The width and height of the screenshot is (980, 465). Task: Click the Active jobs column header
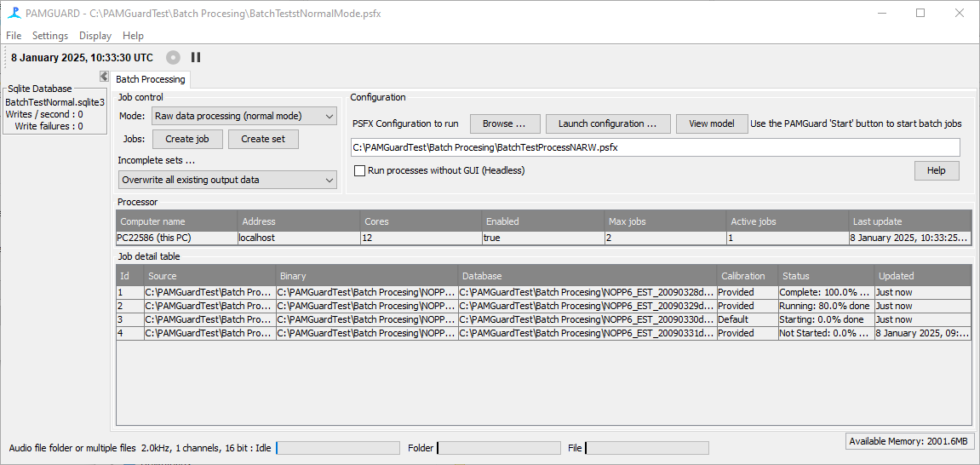click(x=786, y=221)
